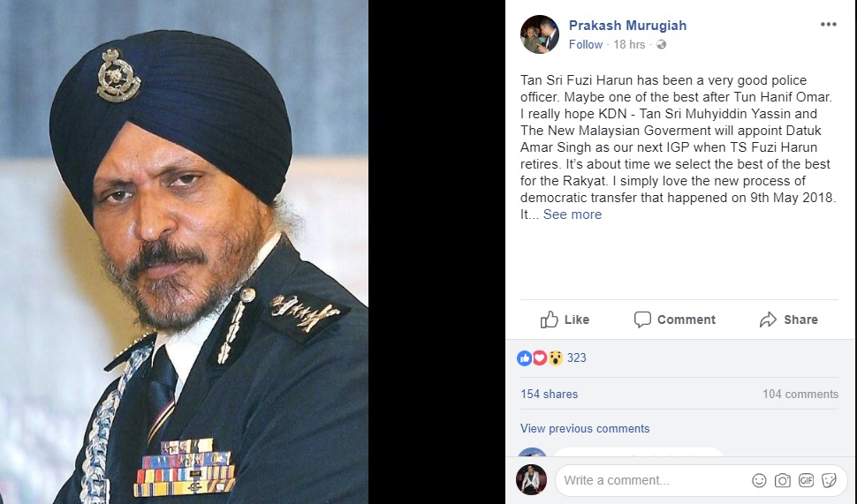Click the Comment speech bubble icon

pos(642,320)
